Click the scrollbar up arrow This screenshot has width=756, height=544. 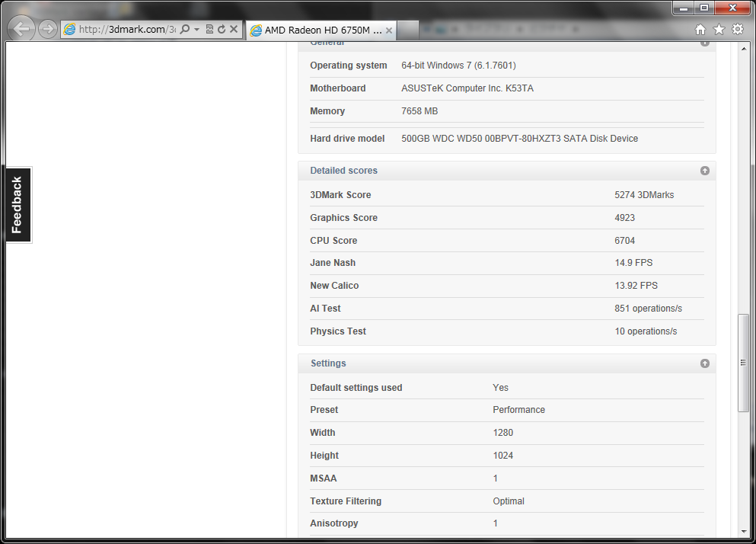(744, 49)
